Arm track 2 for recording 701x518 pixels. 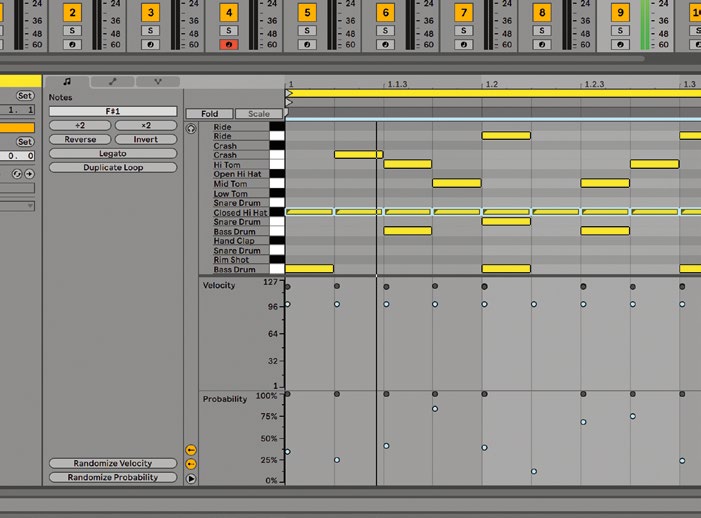pyautogui.click(x=72, y=45)
